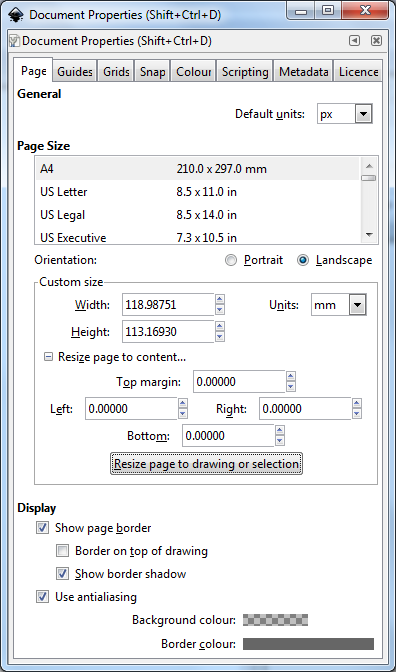Click the Top margin field
The image size is (396, 672).
coord(239,381)
